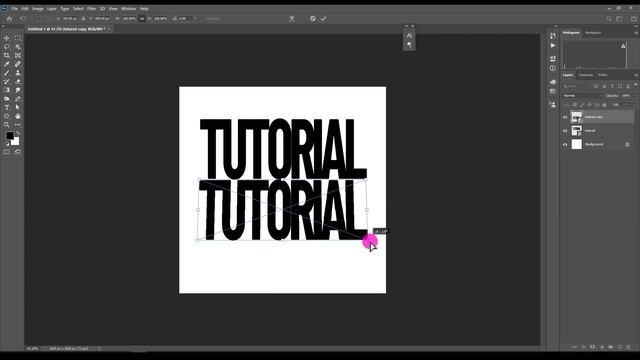Select the Pen tool
The image size is (640, 360).
pyautogui.click(x=18, y=99)
